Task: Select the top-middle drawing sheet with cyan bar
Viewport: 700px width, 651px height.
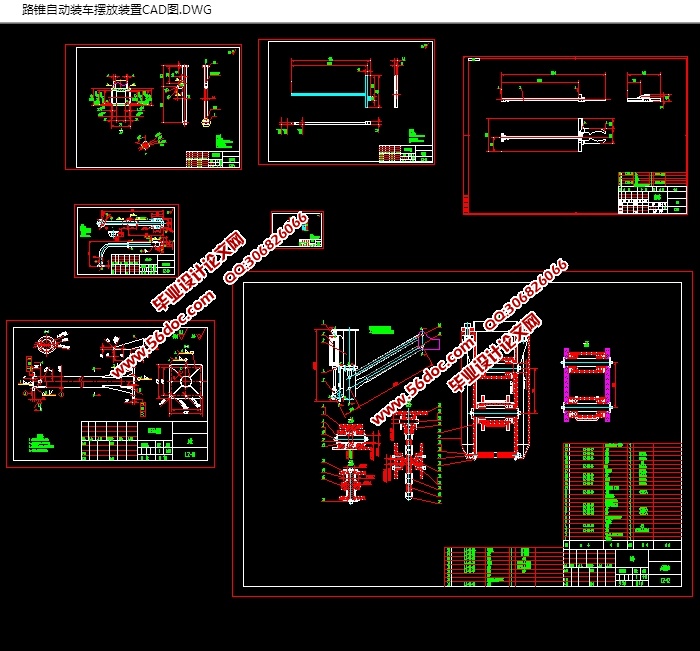Action: [x=346, y=102]
